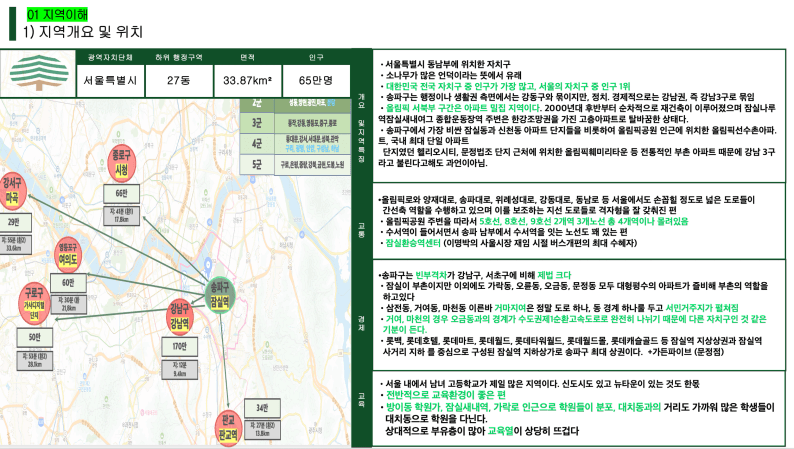Click the '5군' legend row label
The image size is (794, 449).
click(257, 165)
